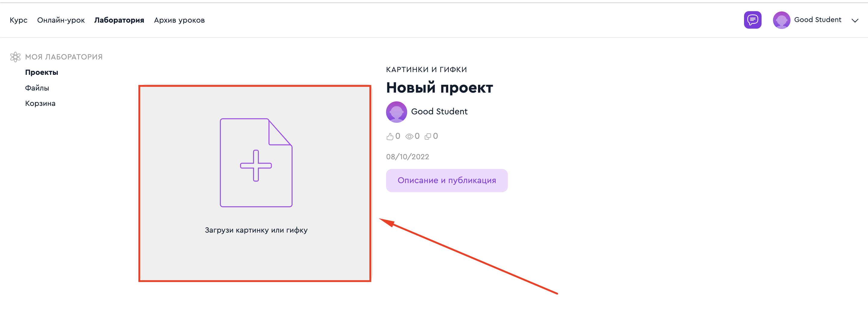Viewport: 868px width, 324px height.
Task: Click the user avatar in the header
Action: coord(781,20)
